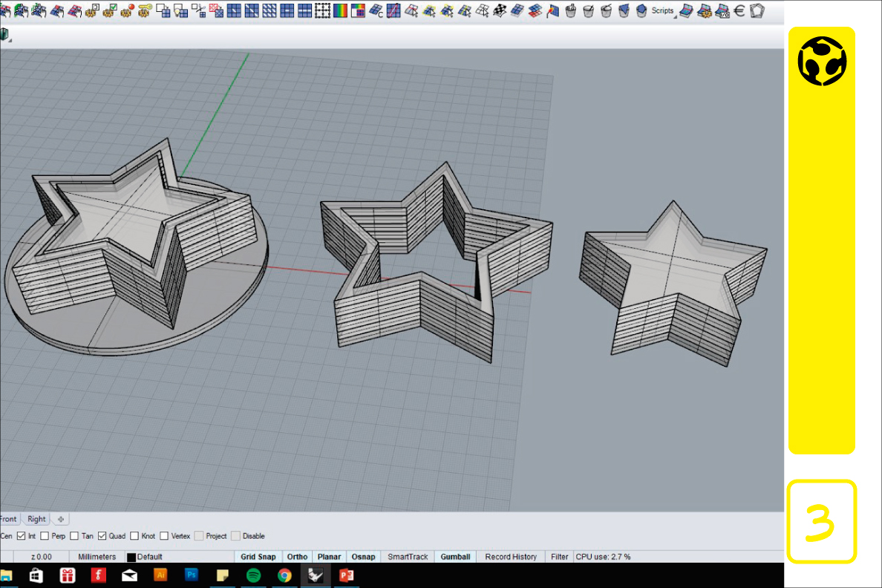Toggle Gumball in the status bar
The image size is (882, 588).
click(455, 557)
